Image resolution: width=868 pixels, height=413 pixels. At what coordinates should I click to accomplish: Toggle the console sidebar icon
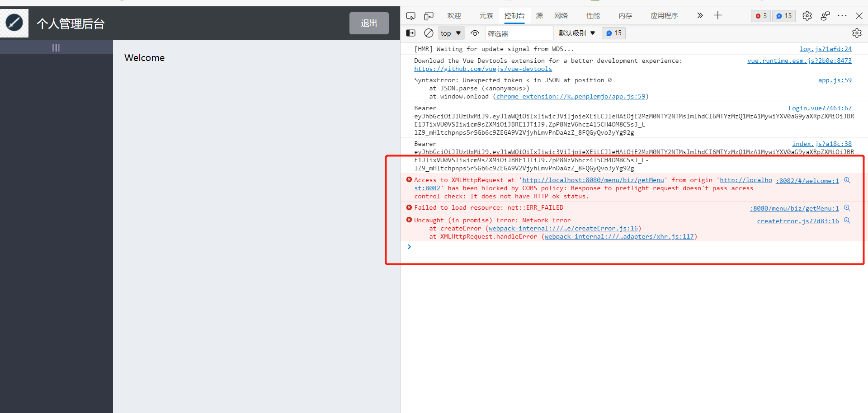pos(411,33)
